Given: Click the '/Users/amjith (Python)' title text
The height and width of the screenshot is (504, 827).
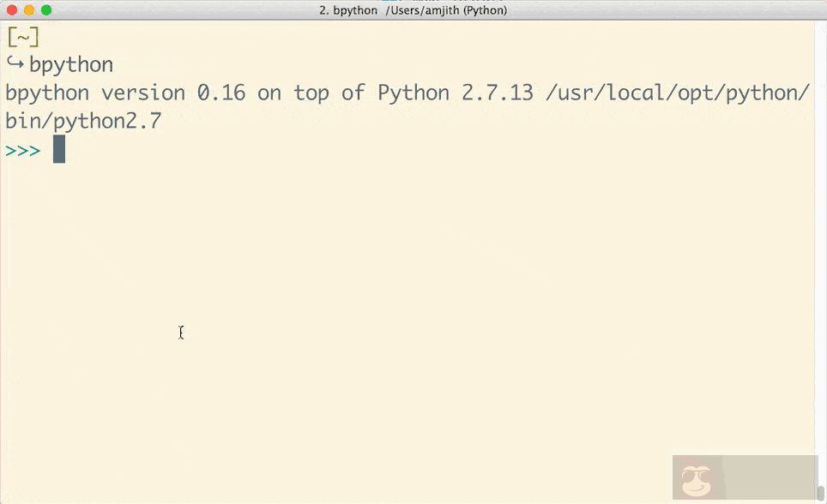Looking at the screenshot, I should 449,10.
